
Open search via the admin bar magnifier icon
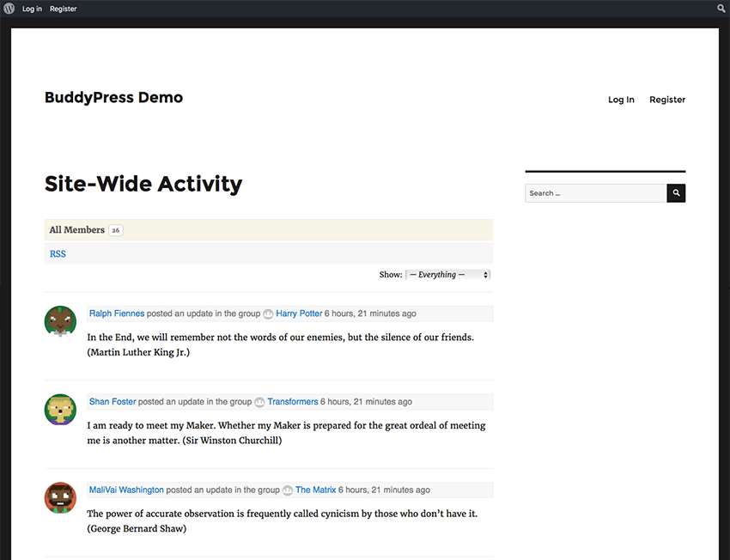(x=721, y=8)
